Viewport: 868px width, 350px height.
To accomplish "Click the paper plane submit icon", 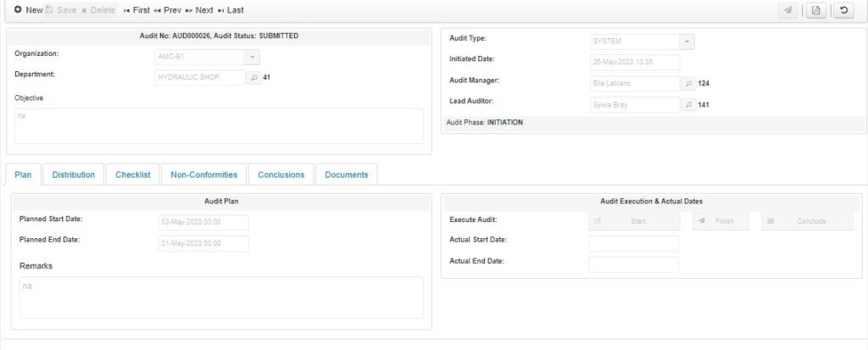I will point(788,10).
